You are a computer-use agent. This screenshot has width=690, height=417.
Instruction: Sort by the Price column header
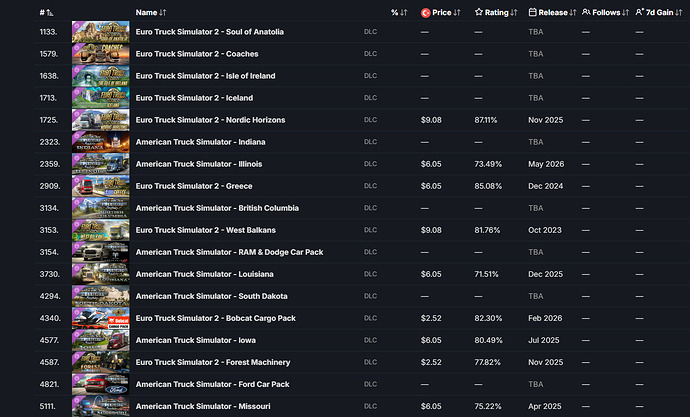point(441,13)
